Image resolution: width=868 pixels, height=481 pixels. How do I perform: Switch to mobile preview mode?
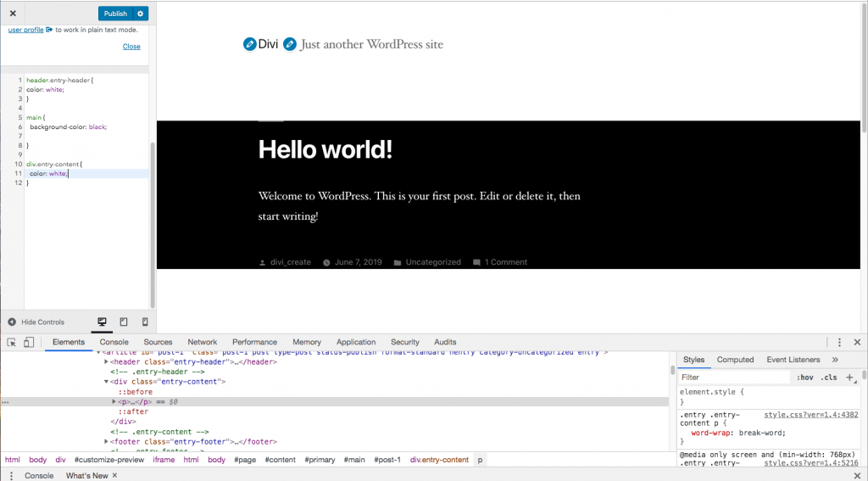pos(145,322)
